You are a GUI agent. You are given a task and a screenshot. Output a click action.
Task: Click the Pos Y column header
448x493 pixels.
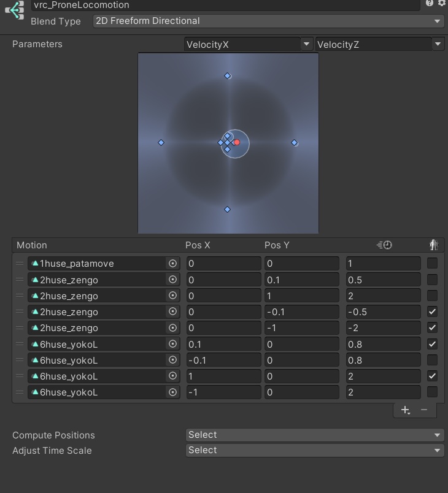(x=277, y=245)
